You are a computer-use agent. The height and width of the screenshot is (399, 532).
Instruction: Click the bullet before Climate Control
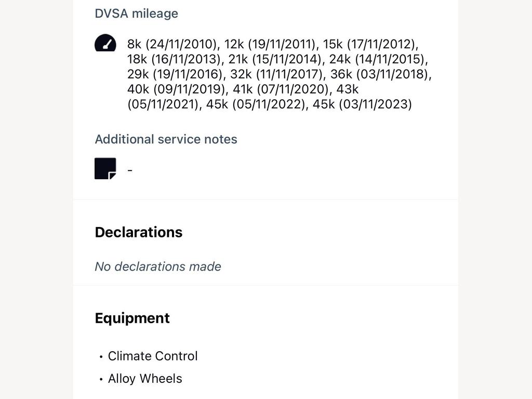point(101,356)
